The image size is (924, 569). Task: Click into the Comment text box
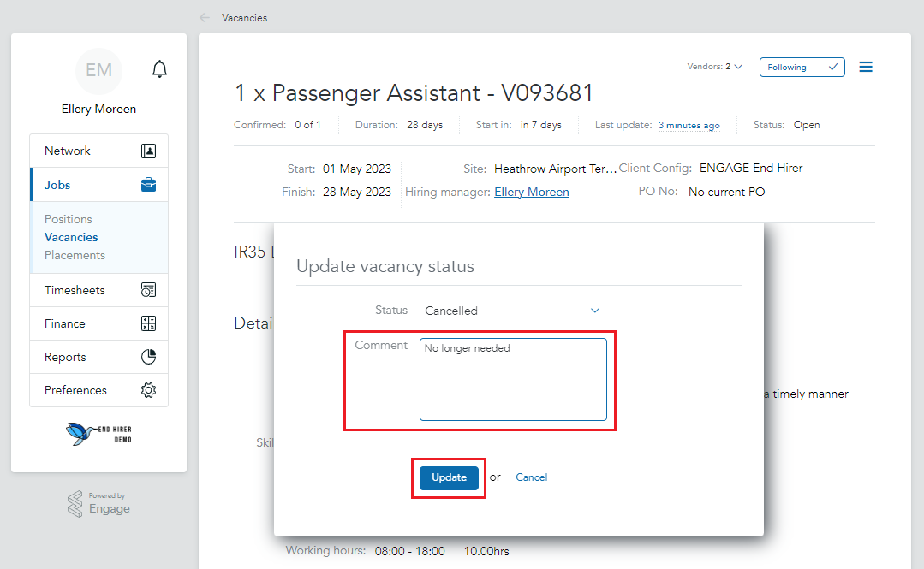coord(513,379)
